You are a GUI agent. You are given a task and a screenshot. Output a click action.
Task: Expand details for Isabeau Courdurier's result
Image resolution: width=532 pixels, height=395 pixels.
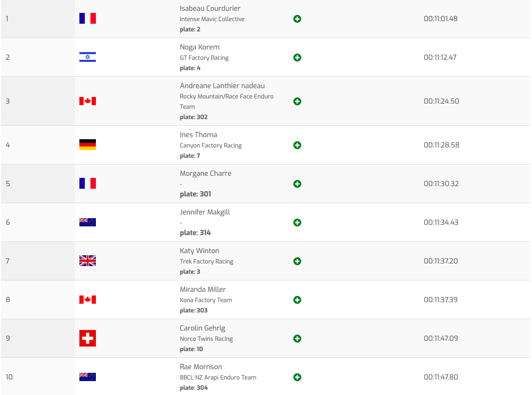tap(297, 19)
